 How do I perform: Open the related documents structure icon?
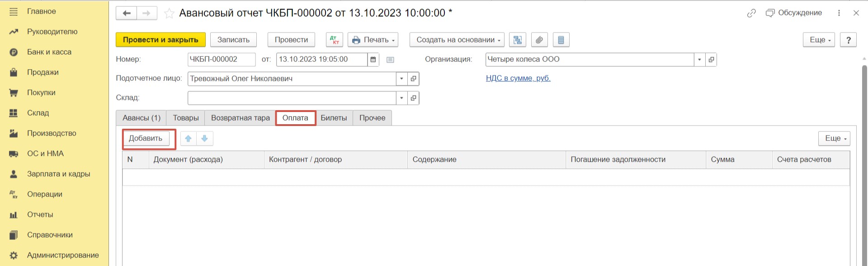[518, 40]
